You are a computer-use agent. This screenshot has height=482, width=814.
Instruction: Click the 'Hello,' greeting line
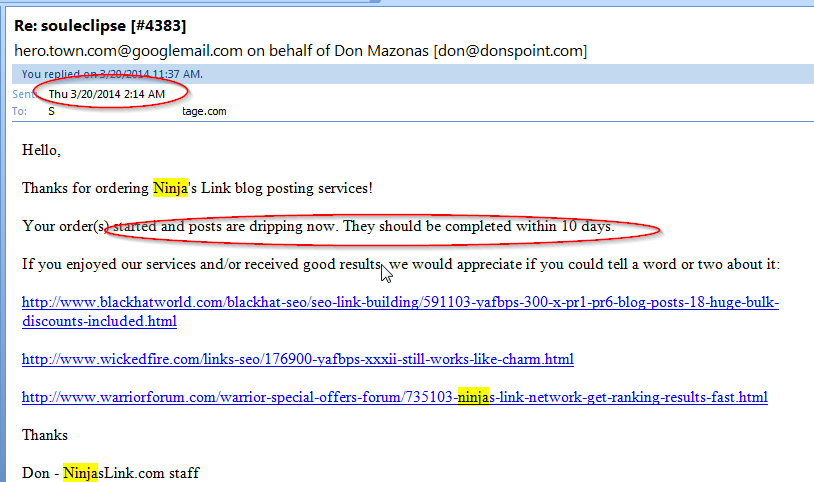pyautogui.click(x=42, y=150)
